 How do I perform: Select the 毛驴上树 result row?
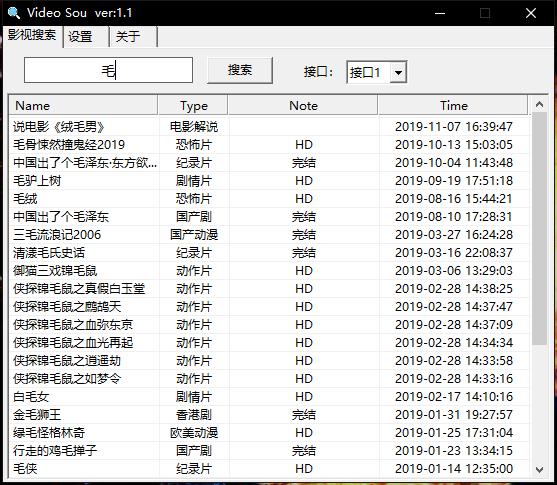(269, 180)
